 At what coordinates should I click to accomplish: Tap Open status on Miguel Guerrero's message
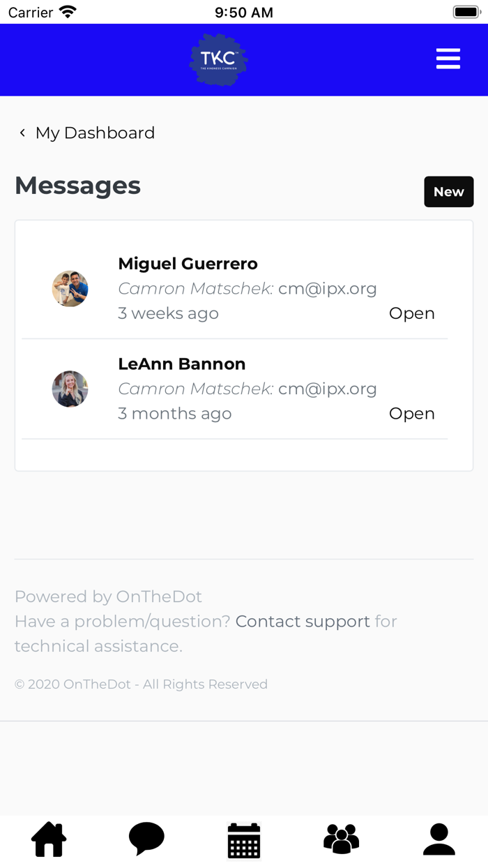pyautogui.click(x=411, y=314)
